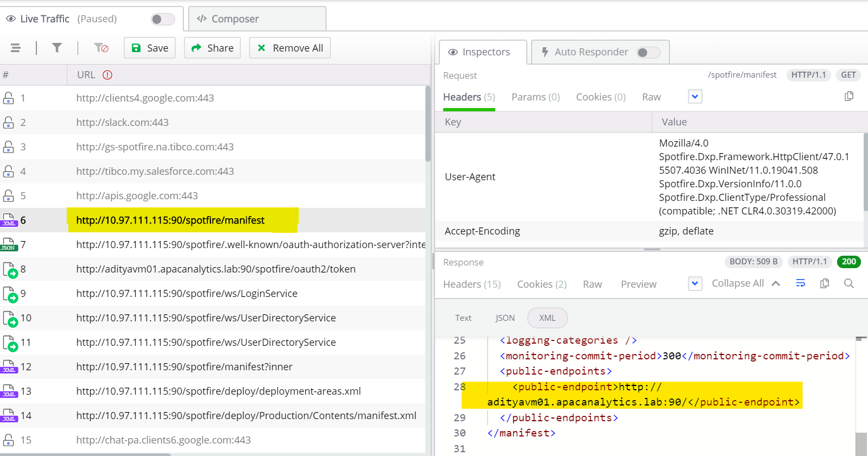This screenshot has width=868, height=456.
Task: Click the filter funnel icon
Action: 56,48
